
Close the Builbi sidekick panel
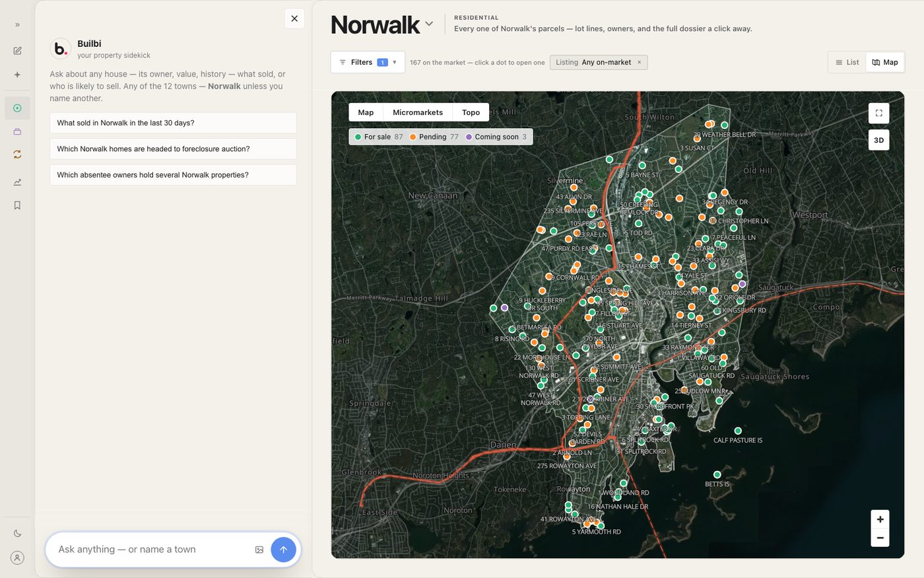click(294, 18)
